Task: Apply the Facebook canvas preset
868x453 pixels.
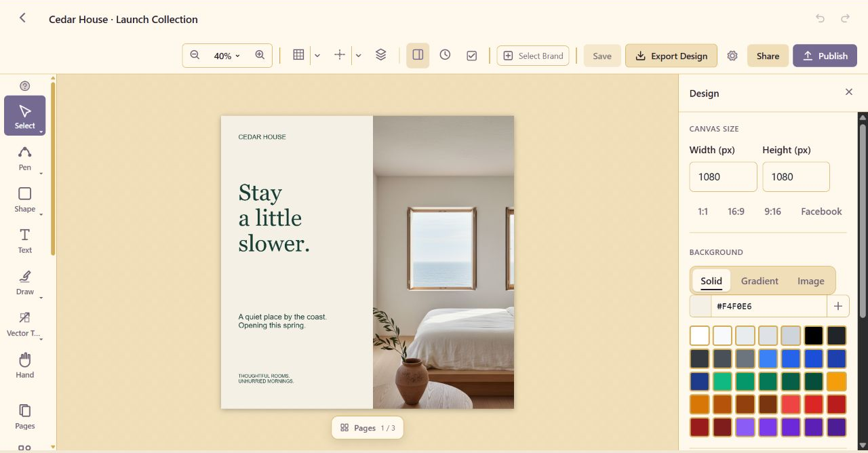Action: (x=821, y=212)
